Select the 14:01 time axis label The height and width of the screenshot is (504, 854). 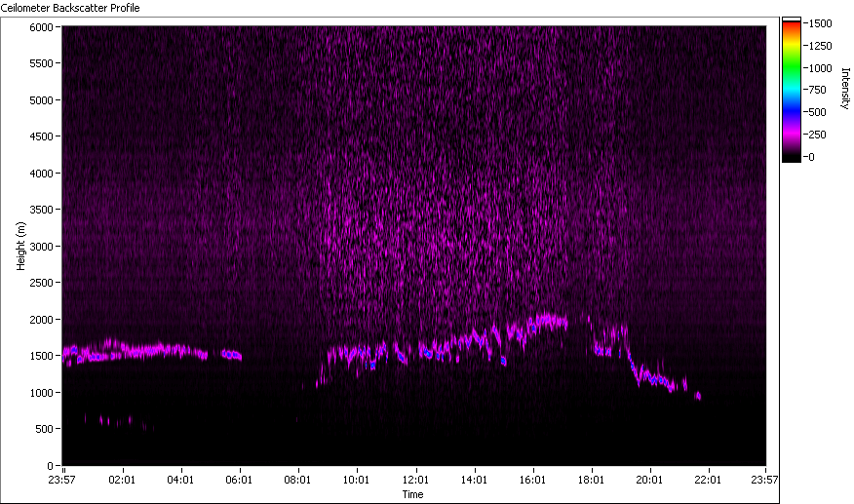click(474, 480)
